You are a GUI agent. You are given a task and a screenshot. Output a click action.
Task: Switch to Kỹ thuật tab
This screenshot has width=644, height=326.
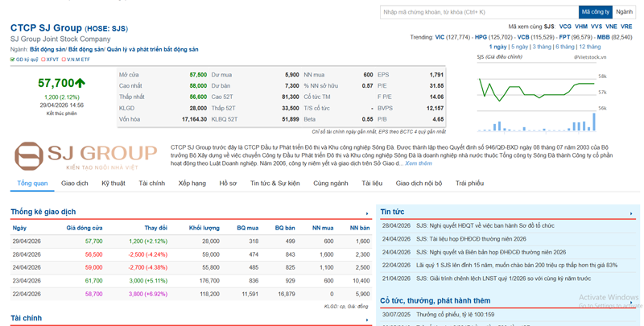click(x=114, y=184)
